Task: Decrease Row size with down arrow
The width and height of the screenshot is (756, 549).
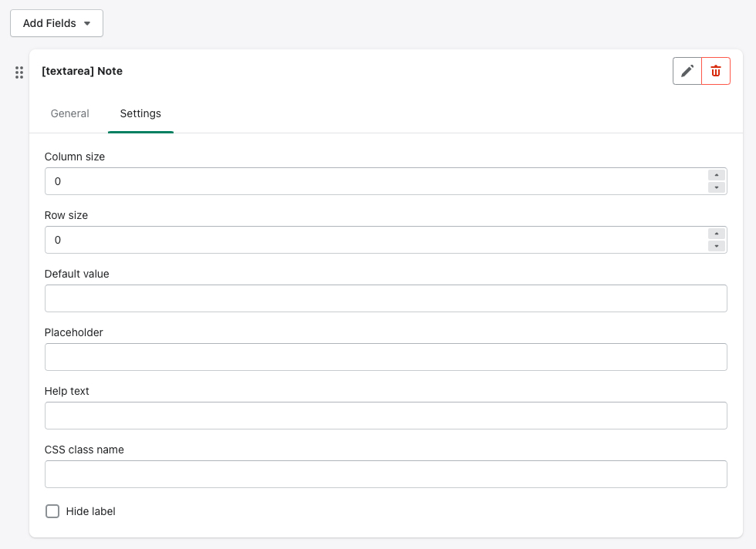Action: pos(717,246)
